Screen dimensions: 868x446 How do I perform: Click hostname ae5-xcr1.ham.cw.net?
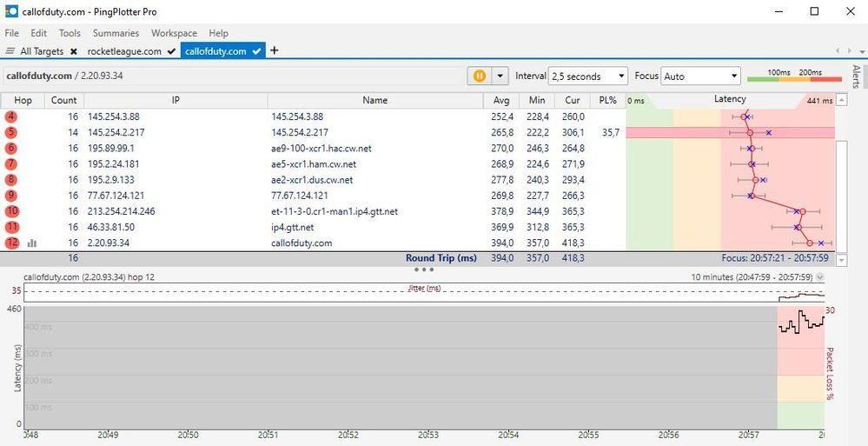click(314, 164)
